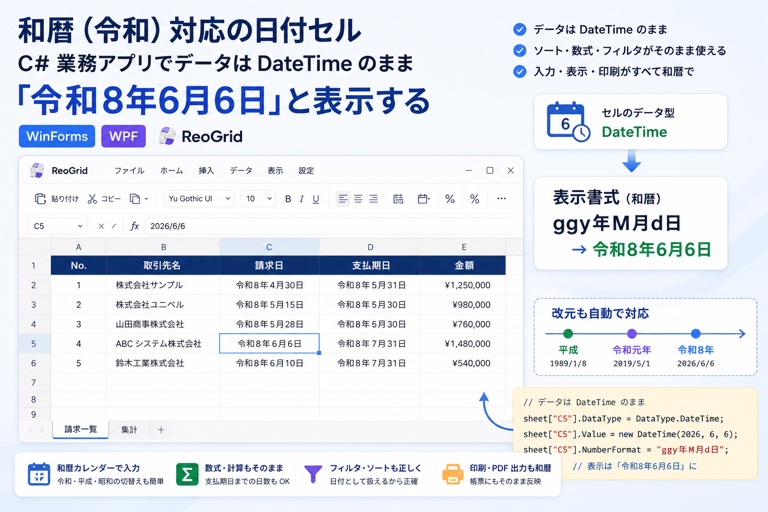Click the 貼り付け label button

pos(65,198)
